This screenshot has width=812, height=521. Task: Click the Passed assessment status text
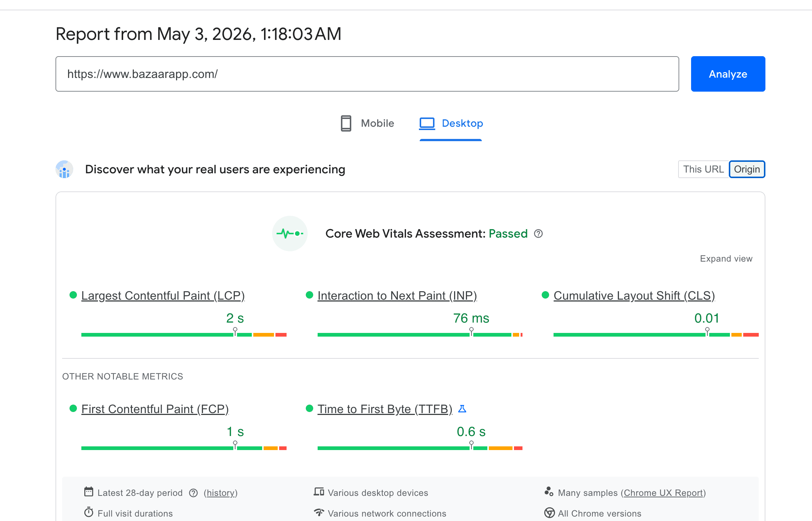508,234
